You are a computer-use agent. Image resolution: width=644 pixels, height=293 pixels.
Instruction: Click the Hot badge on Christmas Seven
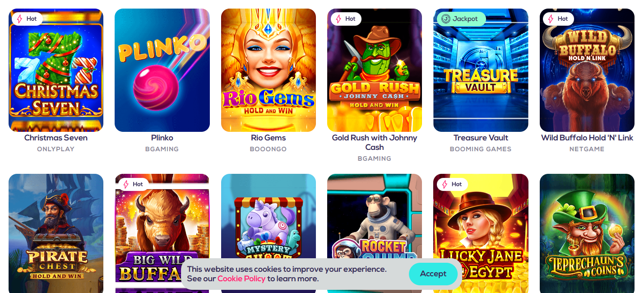(27, 19)
